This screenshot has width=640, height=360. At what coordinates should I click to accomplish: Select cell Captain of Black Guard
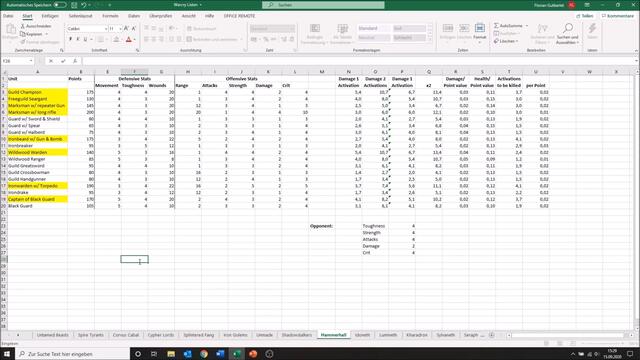click(x=37, y=199)
